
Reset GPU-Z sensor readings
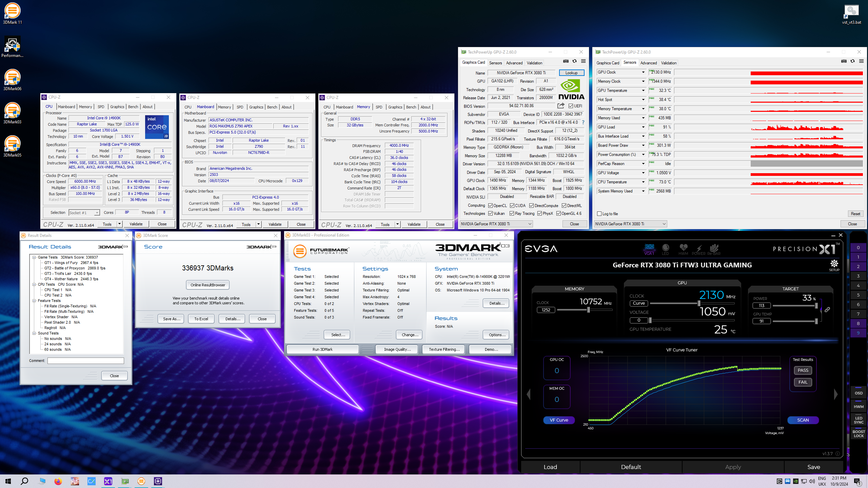(855, 214)
